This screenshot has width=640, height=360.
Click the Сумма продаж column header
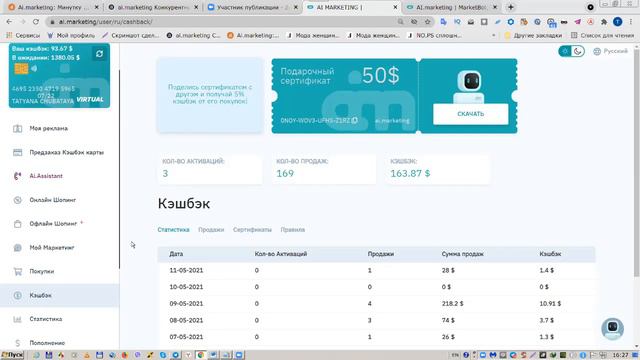point(462,254)
